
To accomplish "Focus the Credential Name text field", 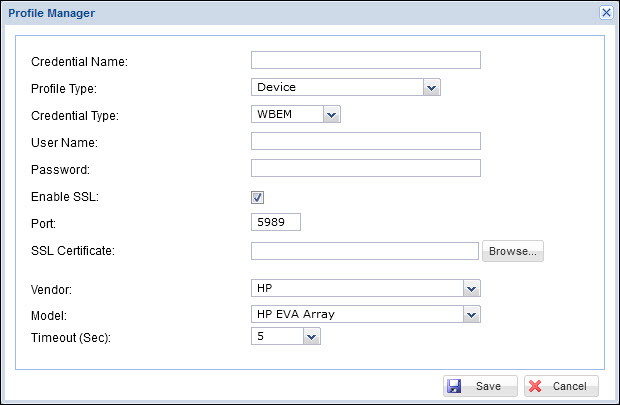I will tap(365, 60).
